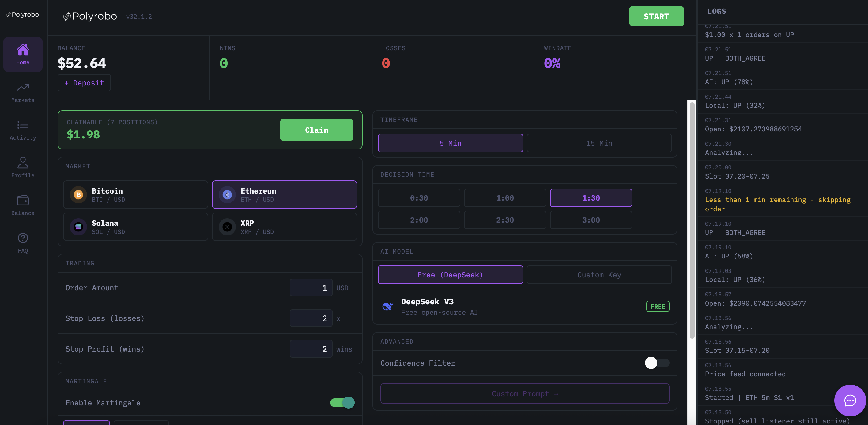Open the Home sidebar icon
The width and height of the screenshot is (868, 425).
coord(23,51)
